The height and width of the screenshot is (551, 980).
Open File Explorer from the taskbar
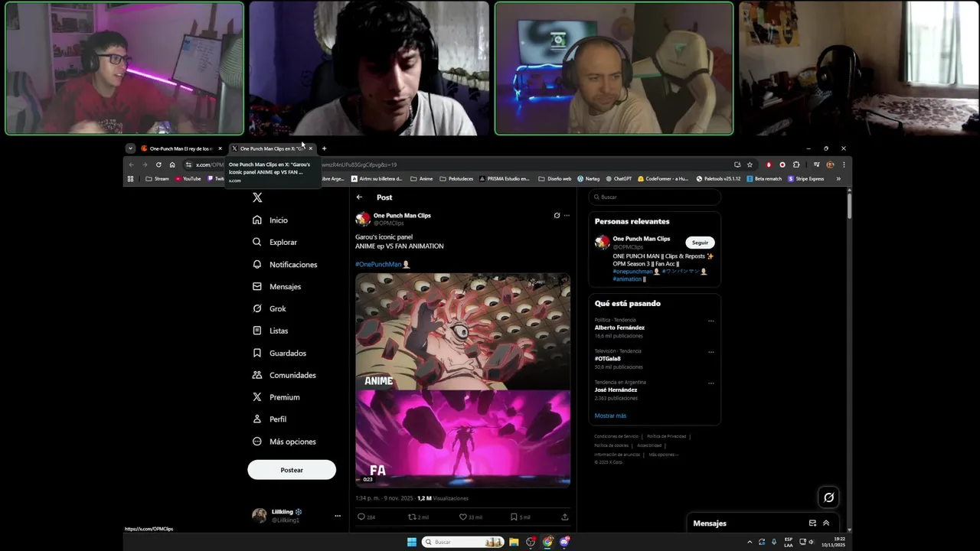click(514, 542)
